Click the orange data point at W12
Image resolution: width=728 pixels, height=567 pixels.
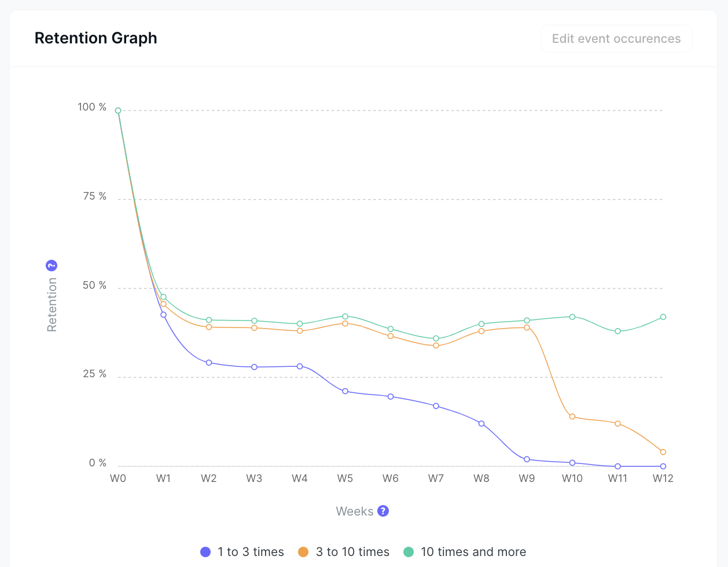tap(663, 452)
